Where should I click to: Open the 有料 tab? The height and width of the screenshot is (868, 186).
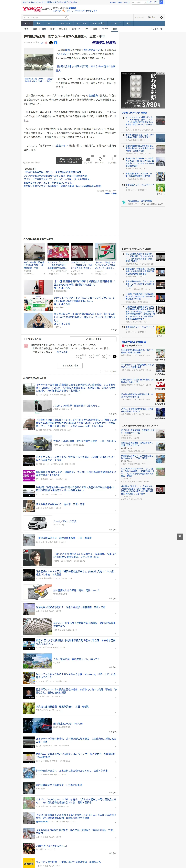point(129,23)
